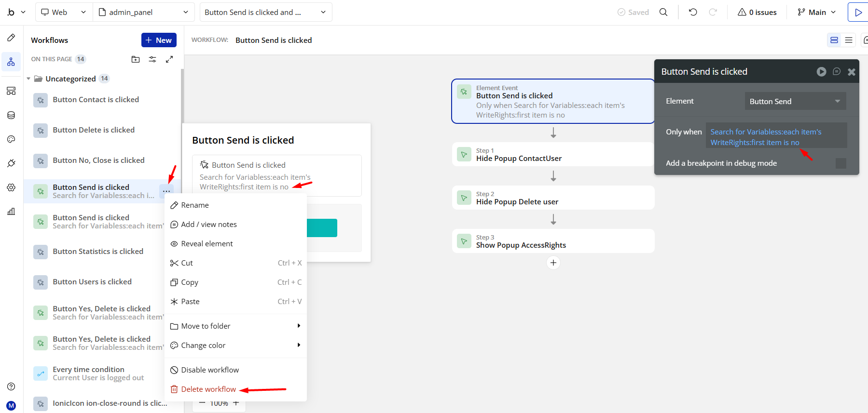Collapse the Uncategorized folder
The width and height of the screenshot is (868, 413).
[29, 79]
